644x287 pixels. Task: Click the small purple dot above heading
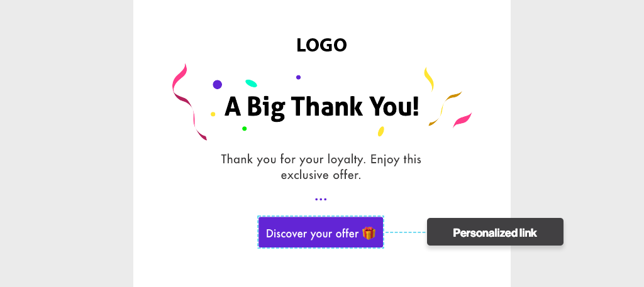[298, 77]
